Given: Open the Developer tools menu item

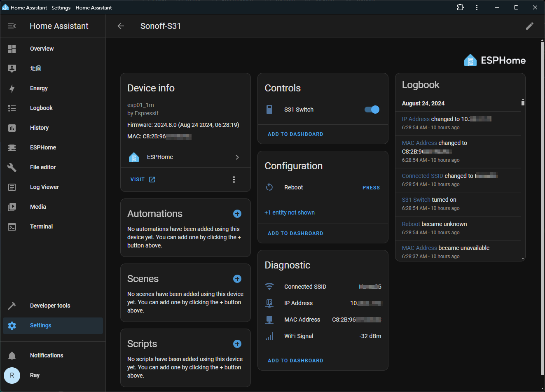Looking at the screenshot, I should click(x=53, y=306).
